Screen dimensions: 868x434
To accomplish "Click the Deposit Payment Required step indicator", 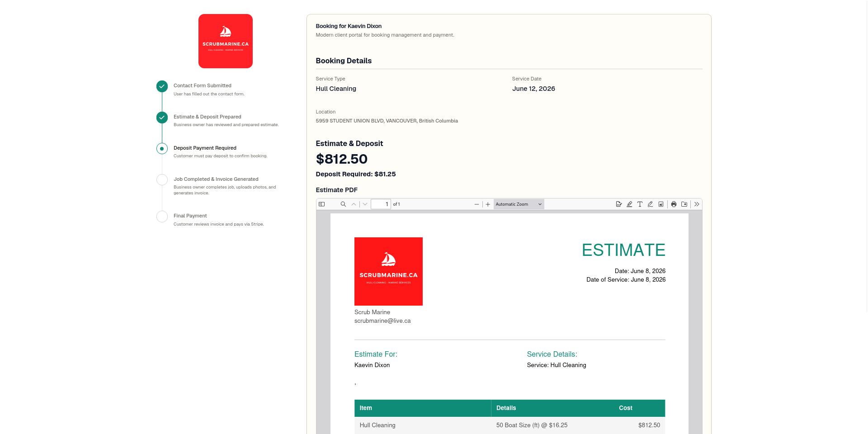I will click(162, 149).
